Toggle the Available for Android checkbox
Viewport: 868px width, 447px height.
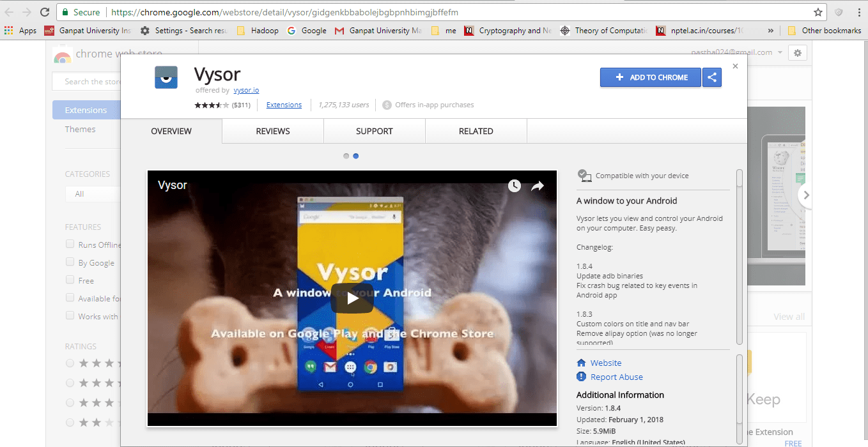click(x=70, y=298)
